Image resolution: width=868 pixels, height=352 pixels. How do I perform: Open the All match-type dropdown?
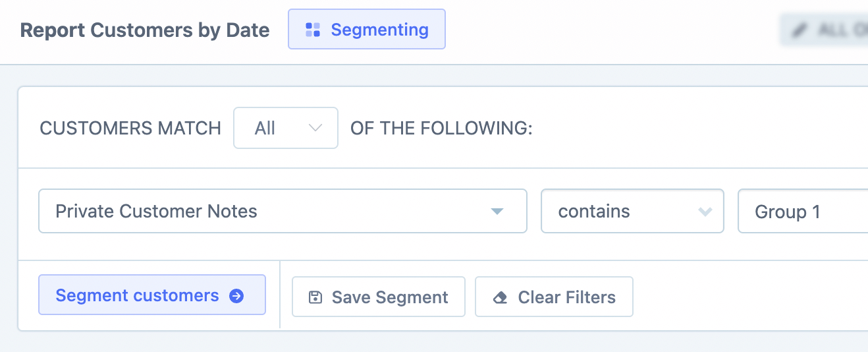tap(285, 128)
